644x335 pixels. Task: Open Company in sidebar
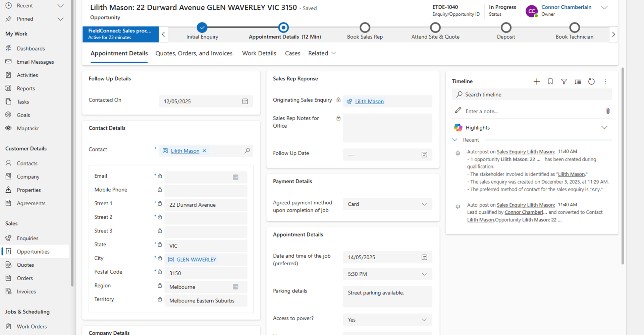point(28,177)
